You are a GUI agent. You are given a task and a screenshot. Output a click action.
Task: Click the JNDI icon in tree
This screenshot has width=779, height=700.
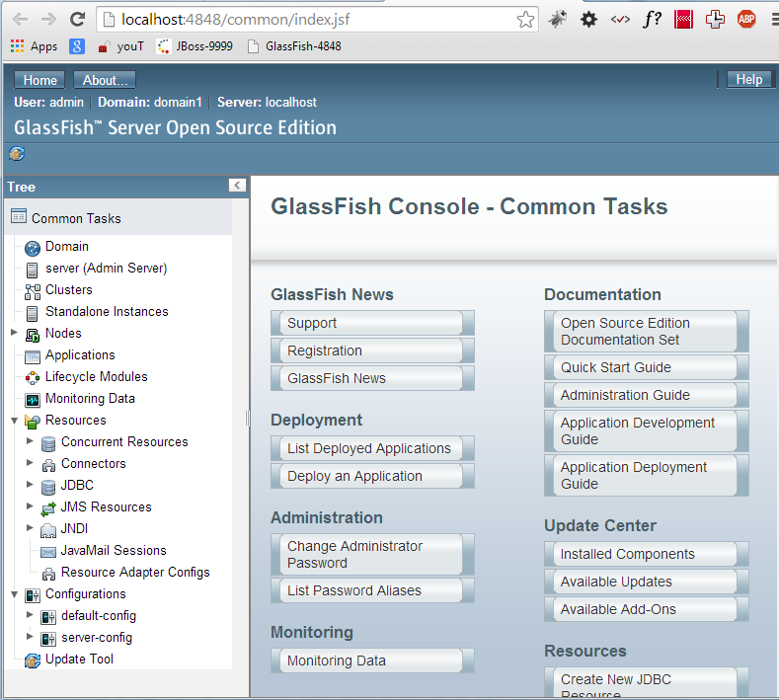(48, 530)
